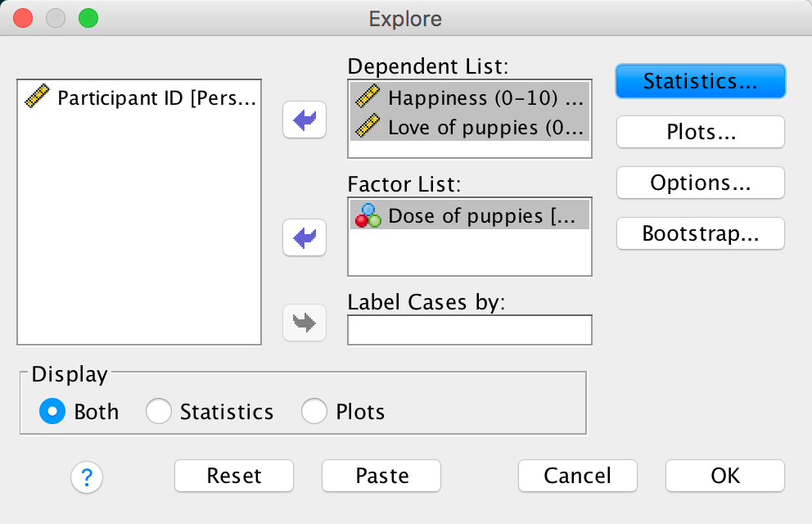812x524 pixels.
Task: Click the arrow button beside Label Cases by
Action: coord(304,323)
